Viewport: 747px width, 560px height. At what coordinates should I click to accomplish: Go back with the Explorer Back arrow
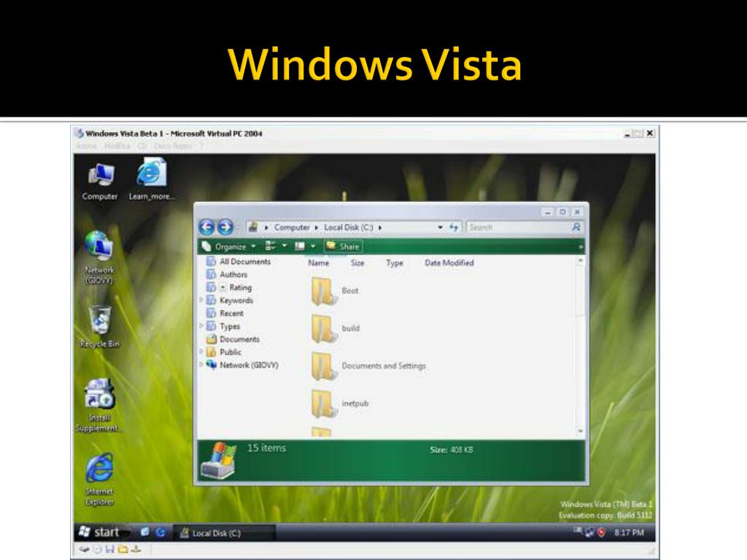point(206,227)
